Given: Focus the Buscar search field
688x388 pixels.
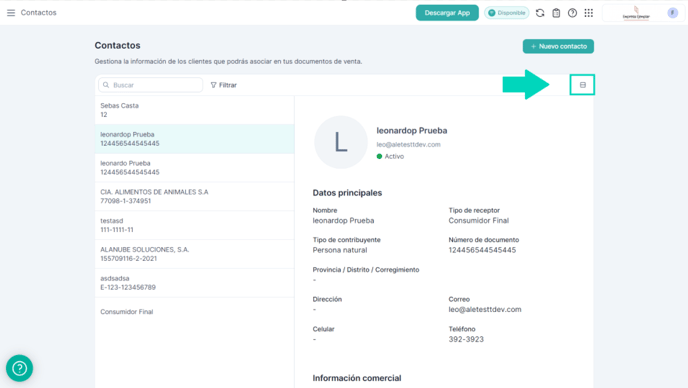Looking at the screenshot, I should pos(150,85).
